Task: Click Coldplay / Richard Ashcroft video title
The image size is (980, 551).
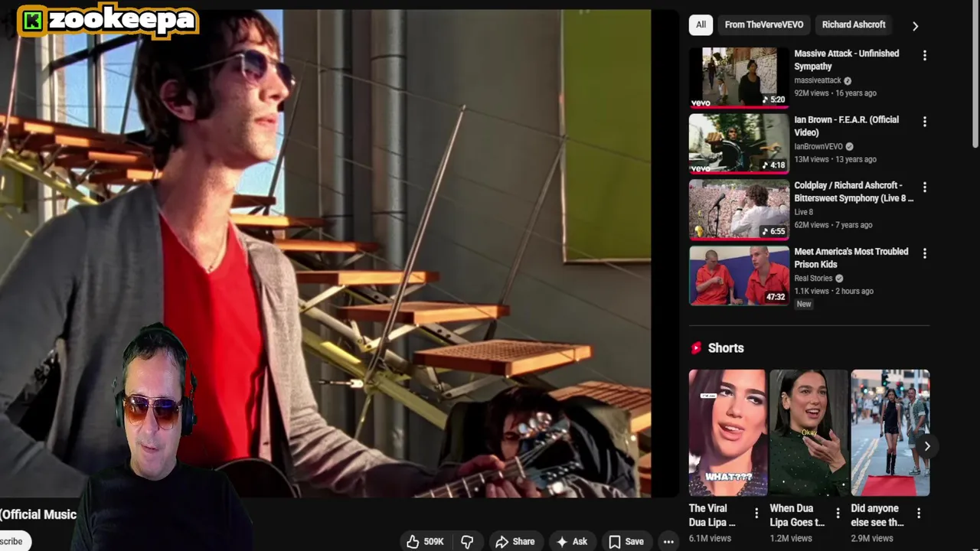Action: [854, 191]
